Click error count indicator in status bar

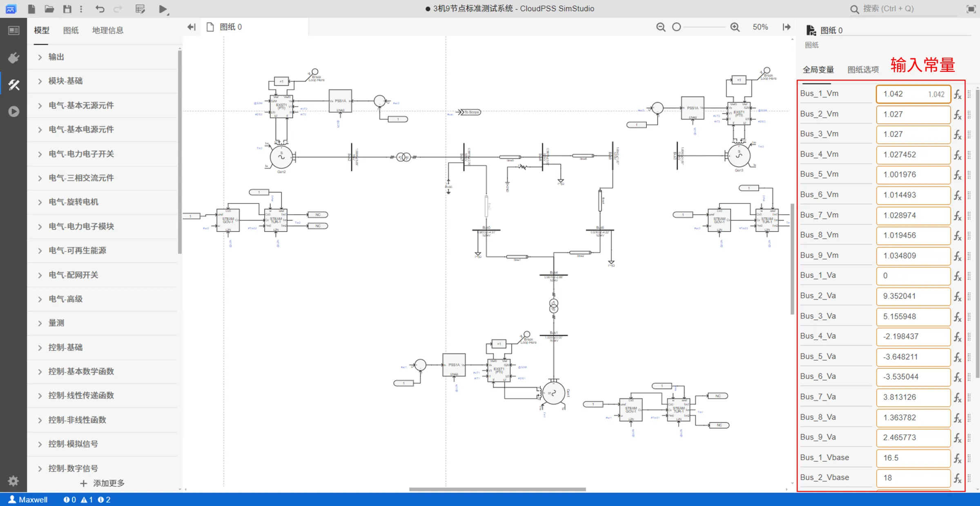point(69,499)
